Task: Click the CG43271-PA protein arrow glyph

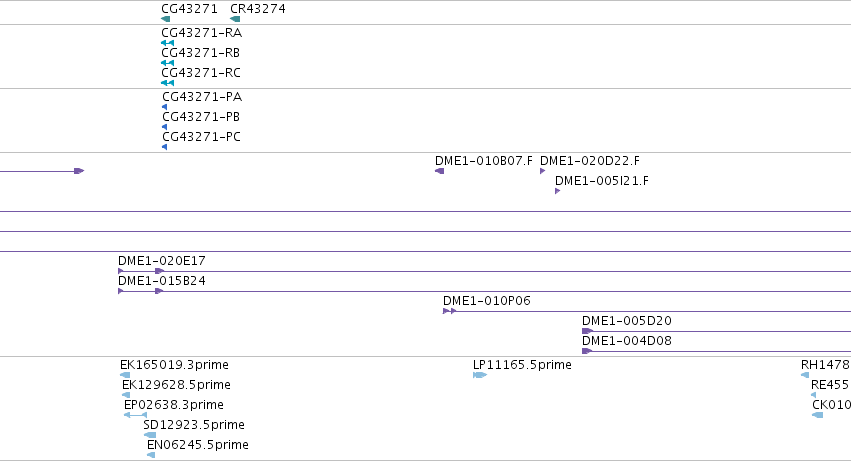Action: [x=164, y=107]
